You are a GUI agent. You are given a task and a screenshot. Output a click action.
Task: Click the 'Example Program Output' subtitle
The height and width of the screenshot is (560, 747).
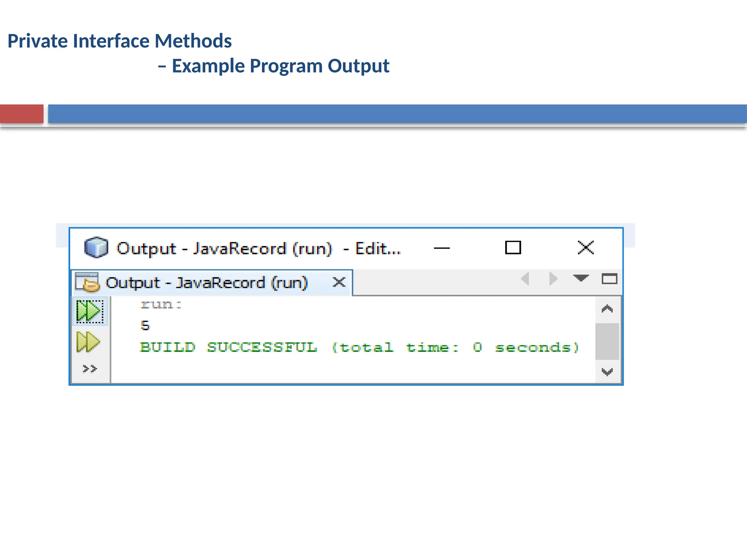coord(280,66)
